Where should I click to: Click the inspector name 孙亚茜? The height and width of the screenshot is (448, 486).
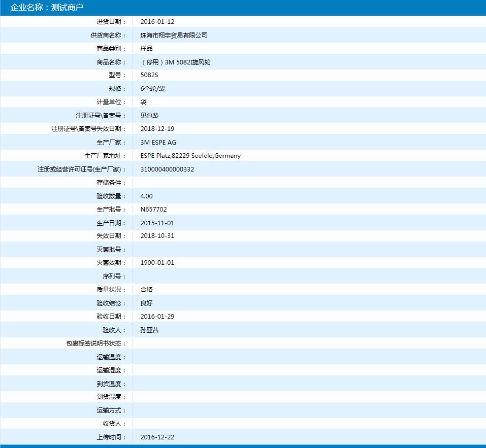(149, 330)
